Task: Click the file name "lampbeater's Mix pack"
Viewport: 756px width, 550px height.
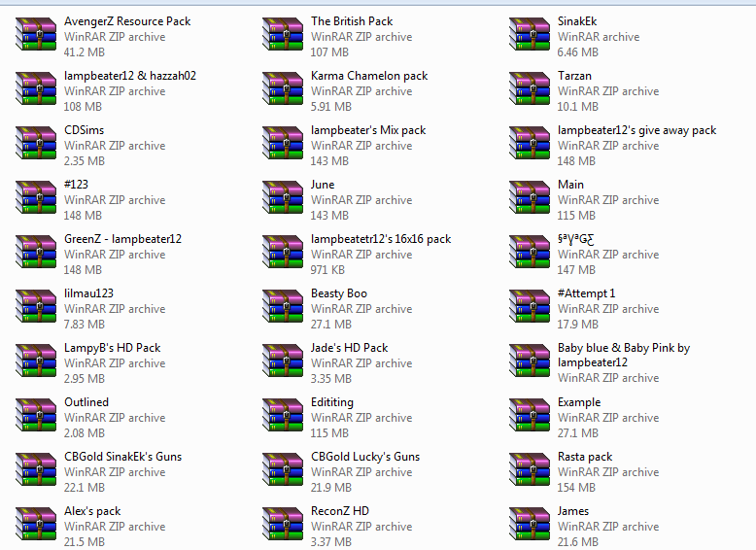Action: pyautogui.click(x=368, y=130)
